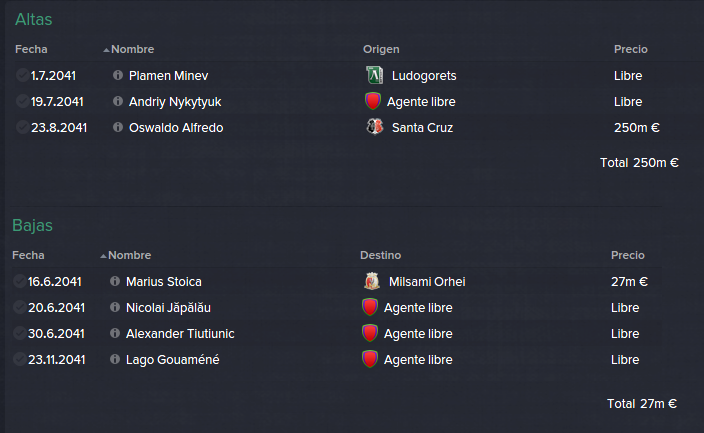This screenshot has width=704, height=433.
Task: Open info icon beside Marius Stoica
Action: tap(115, 281)
